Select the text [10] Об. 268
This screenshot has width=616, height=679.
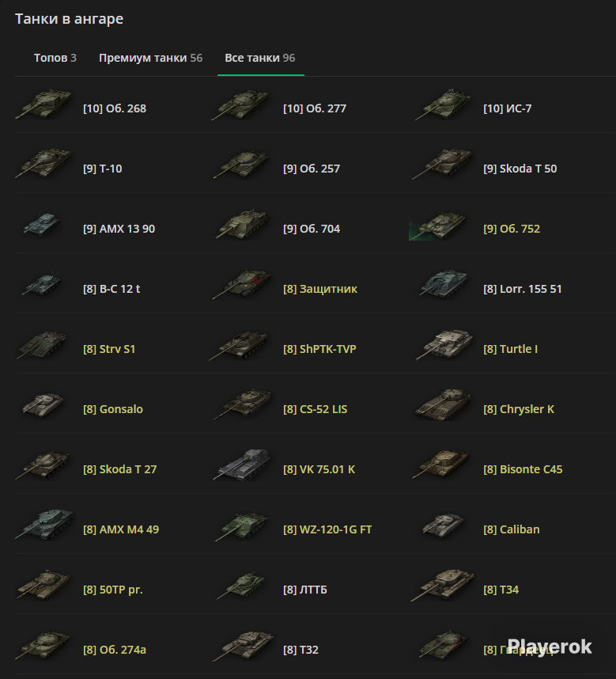click(115, 108)
